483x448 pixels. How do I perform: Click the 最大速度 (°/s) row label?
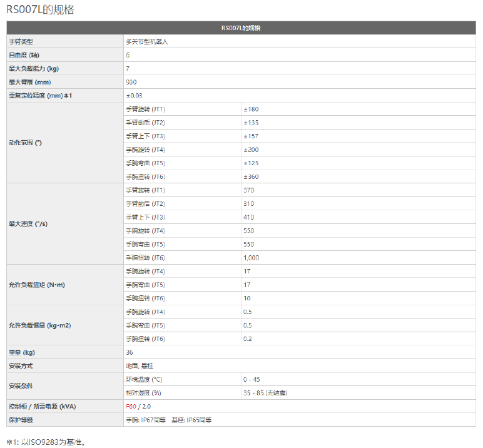[28, 224]
